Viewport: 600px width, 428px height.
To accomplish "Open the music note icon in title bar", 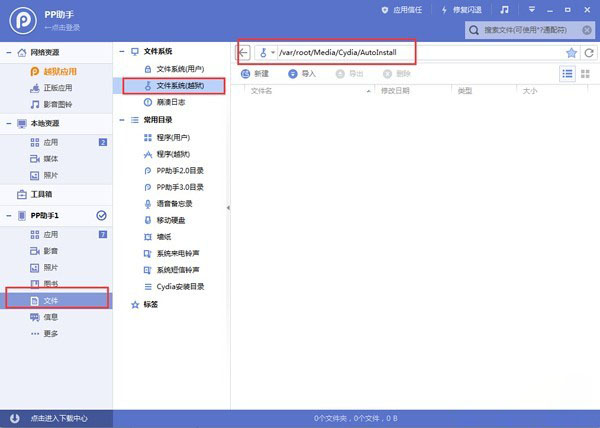I will point(504,10).
